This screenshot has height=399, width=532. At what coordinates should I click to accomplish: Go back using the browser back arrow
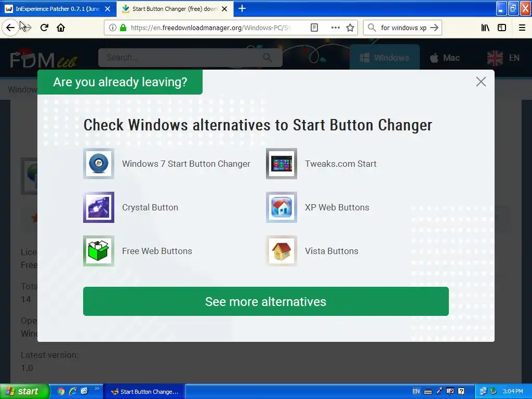click(10, 28)
